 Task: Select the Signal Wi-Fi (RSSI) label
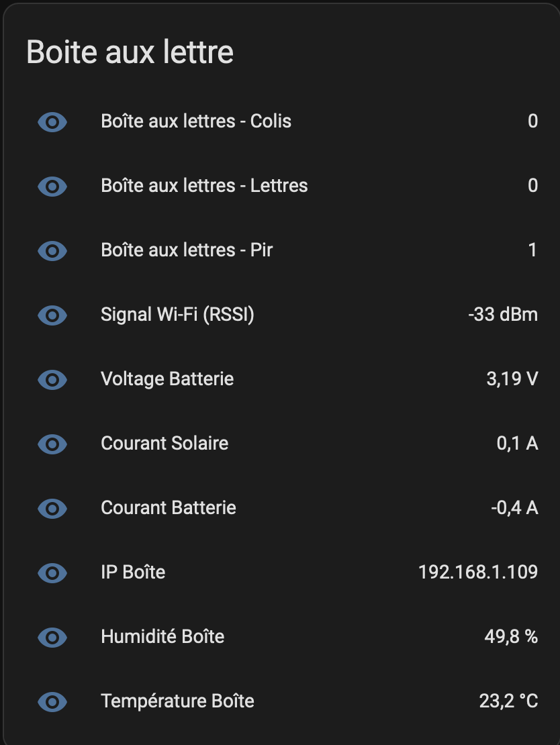click(x=177, y=315)
